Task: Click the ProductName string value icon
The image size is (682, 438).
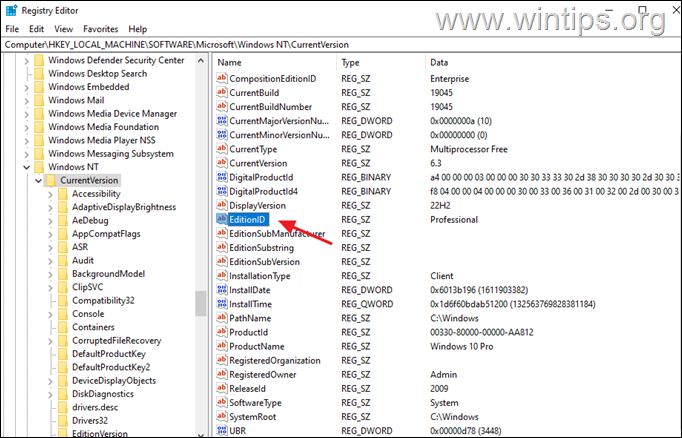Action: (222, 346)
